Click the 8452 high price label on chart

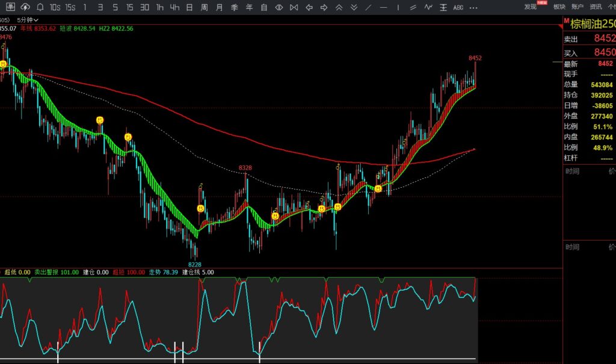[475, 58]
